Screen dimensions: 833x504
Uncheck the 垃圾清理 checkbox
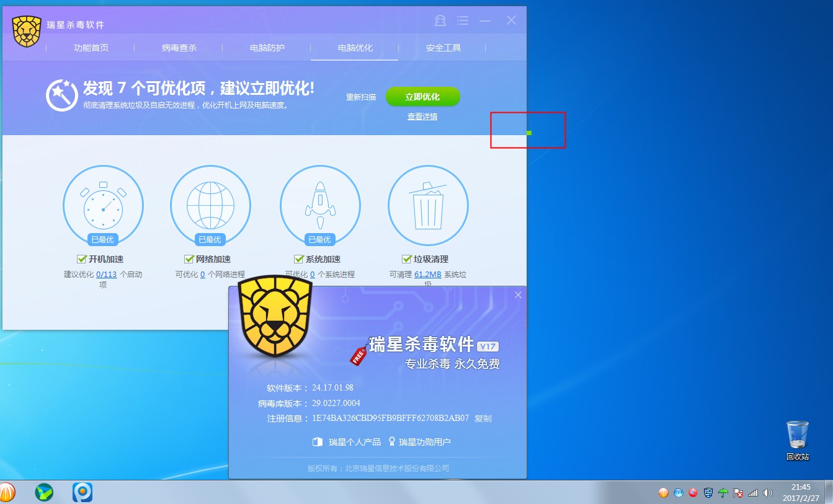[x=407, y=259]
